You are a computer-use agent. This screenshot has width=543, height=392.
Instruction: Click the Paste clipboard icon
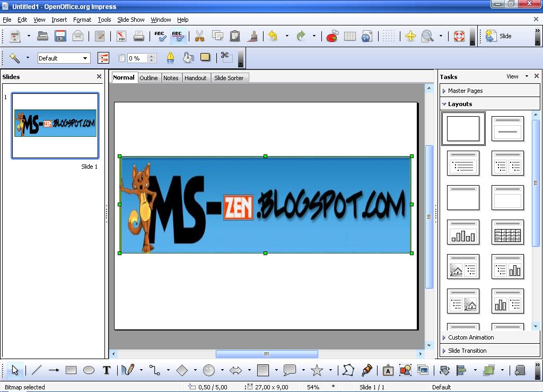point(235,36)
